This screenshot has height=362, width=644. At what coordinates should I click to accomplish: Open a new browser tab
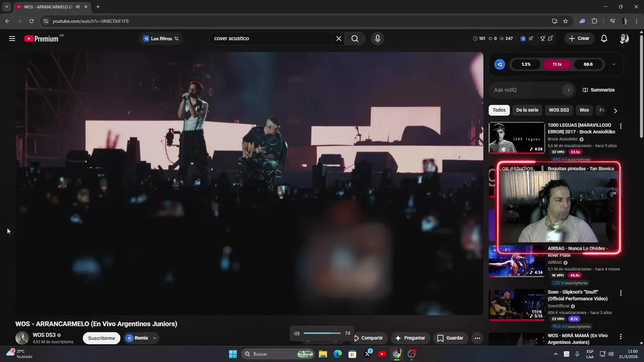pos(98,7)
